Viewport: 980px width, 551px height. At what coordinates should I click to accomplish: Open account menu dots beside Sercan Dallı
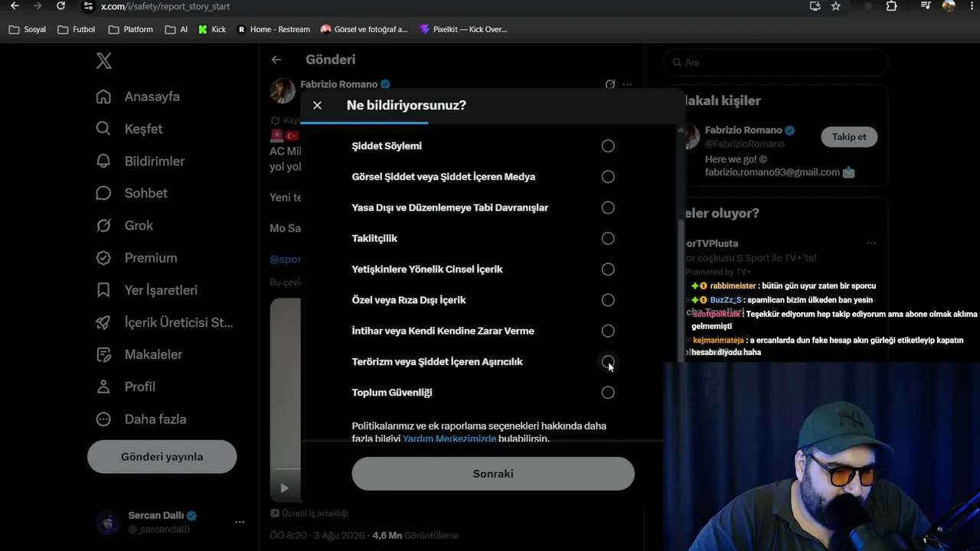click(x=240, y=522)
